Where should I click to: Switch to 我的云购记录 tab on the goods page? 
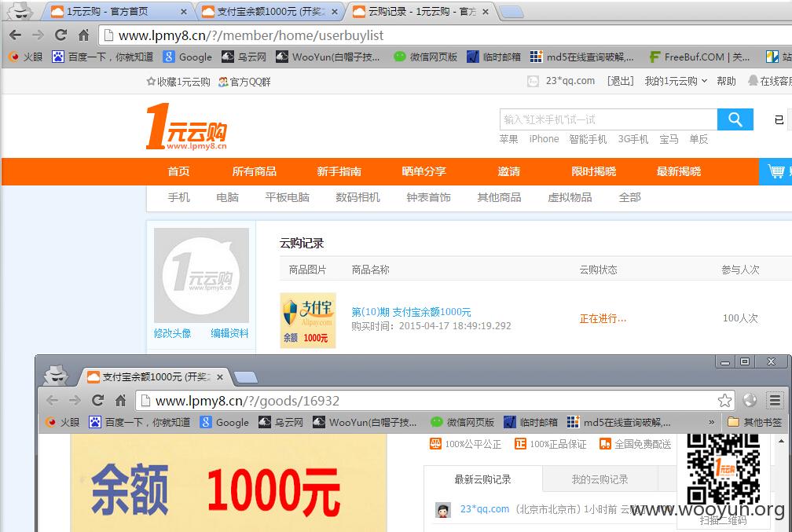coord(600,479)
